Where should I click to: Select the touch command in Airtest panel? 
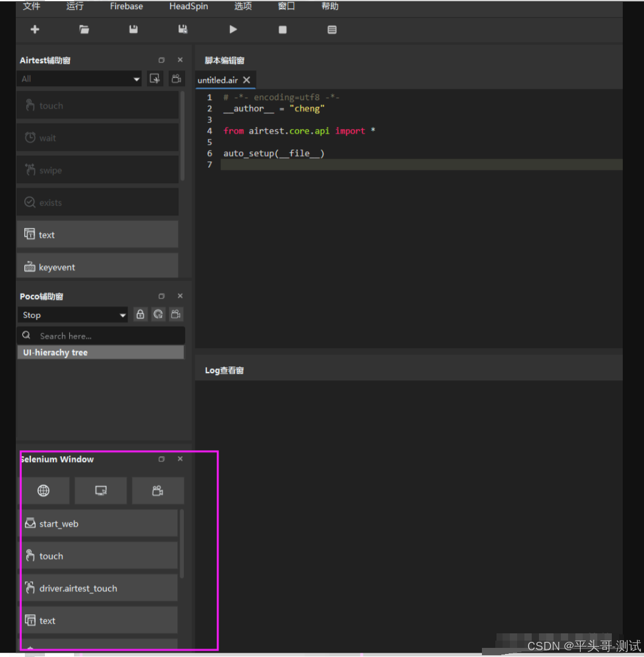click(97, 105)
